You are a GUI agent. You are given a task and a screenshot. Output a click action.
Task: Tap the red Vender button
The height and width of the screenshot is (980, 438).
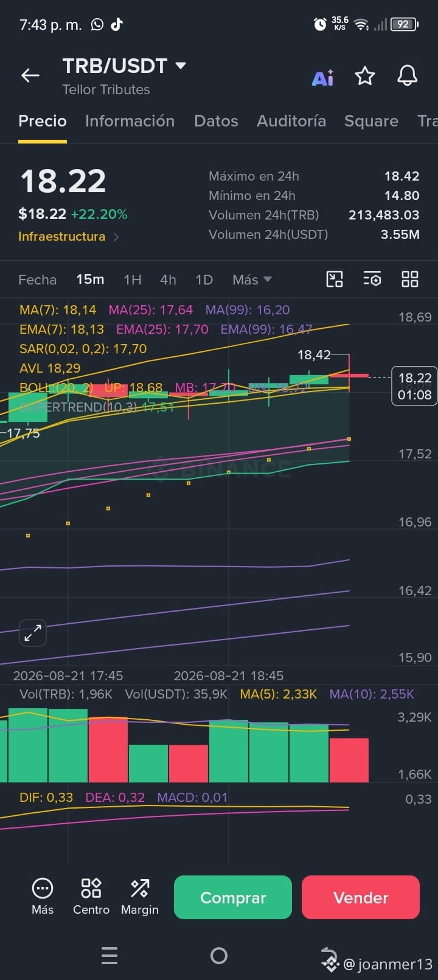[x=361, y=897]
